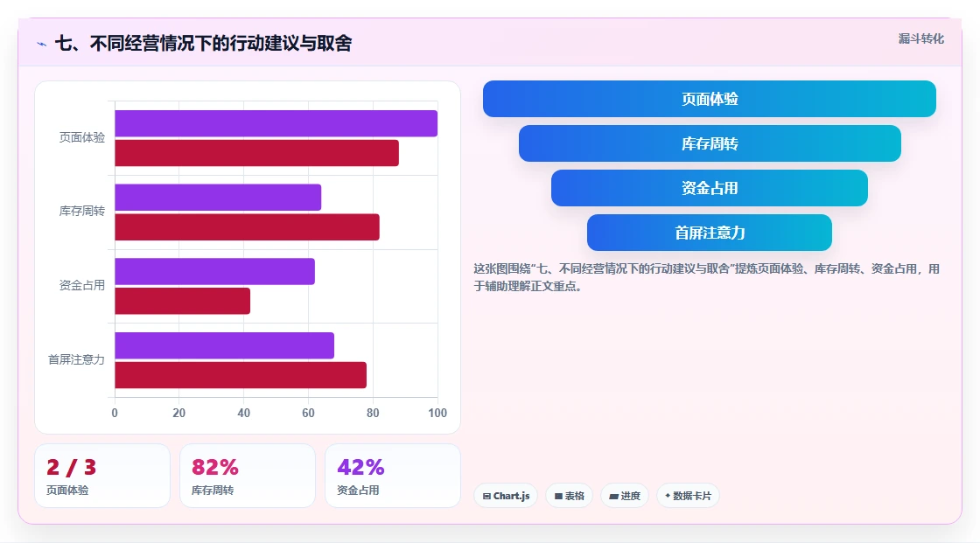The image size is (980, 543).
Task: Click the 42% 资金占用 data card
Action: point(393,476)
